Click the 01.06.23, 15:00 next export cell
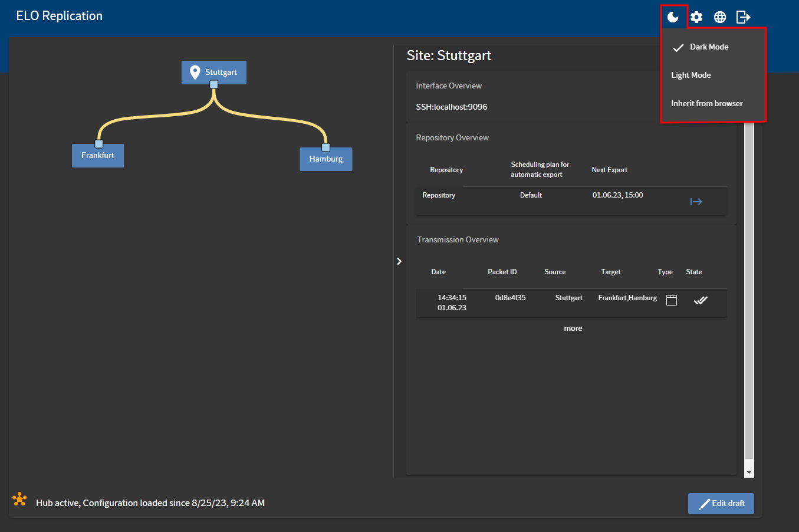Screen dimensions: 799x532 point(618,195)
